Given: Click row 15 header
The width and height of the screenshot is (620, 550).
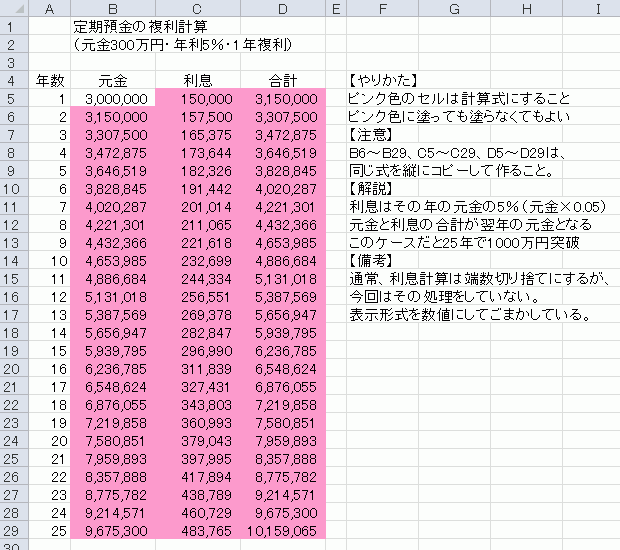Looking at the screenshot, I should point(14,279).
